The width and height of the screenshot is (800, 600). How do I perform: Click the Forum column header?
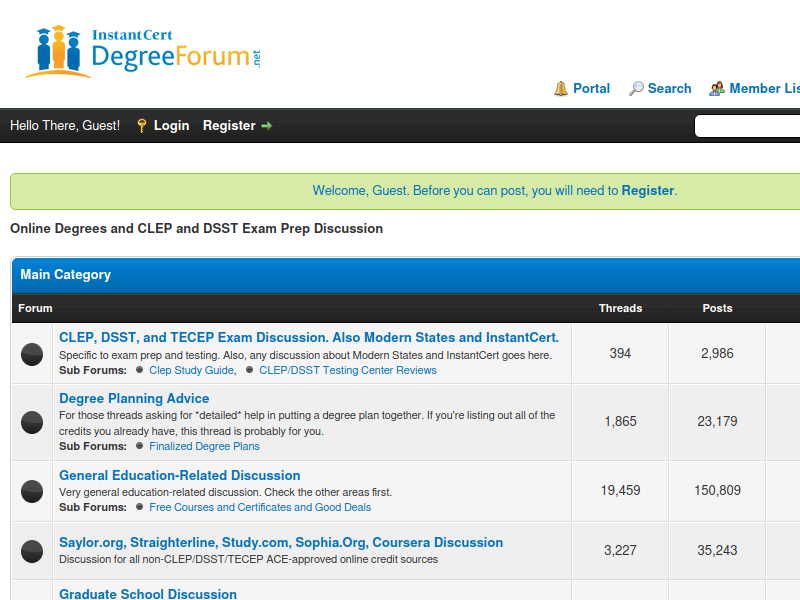click(x=35, y=308)
